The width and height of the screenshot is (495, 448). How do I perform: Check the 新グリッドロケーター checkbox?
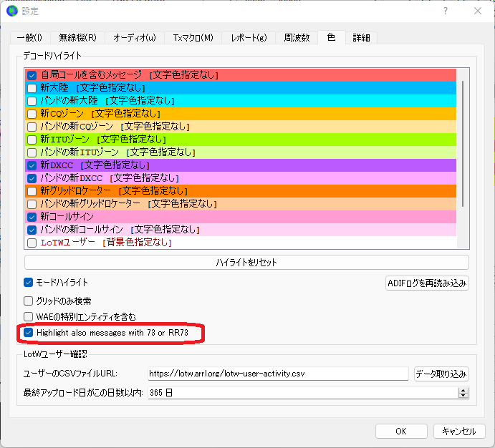click(x=32, y=191)
